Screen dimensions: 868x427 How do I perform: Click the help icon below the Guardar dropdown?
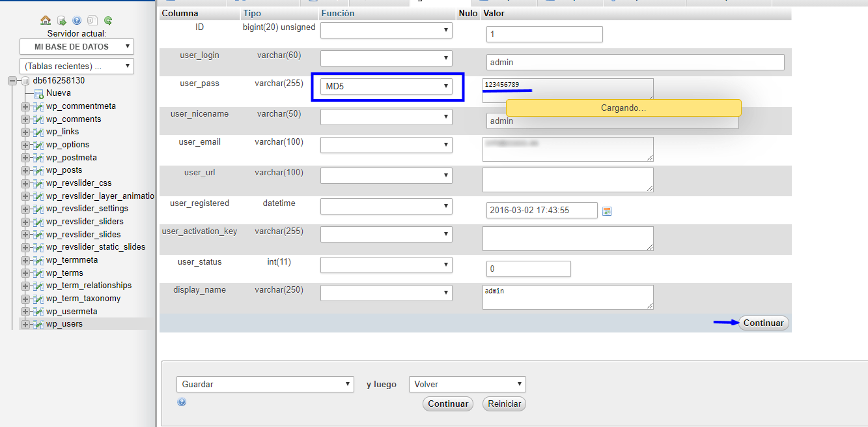pyautogui.click(x=182, y=402)
